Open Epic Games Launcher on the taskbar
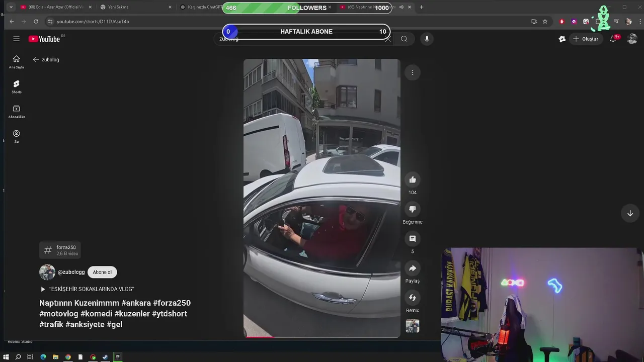 (118, 357)
